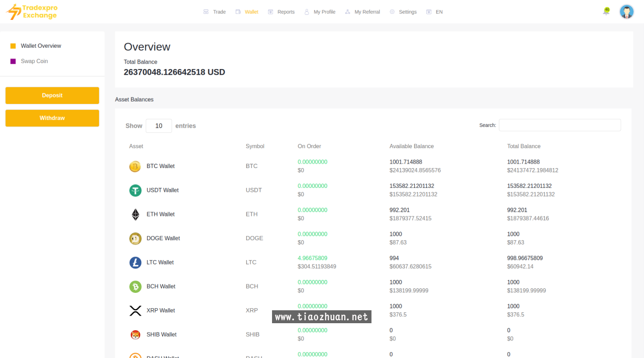Open the Trade menu
The image size is (644, 358).
(x=215, y=12)
